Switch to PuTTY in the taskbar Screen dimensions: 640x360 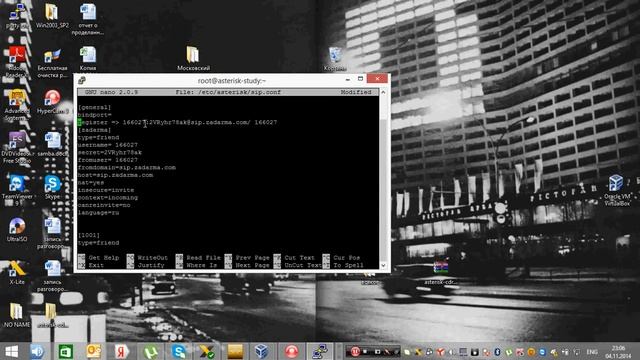(320, 351)
